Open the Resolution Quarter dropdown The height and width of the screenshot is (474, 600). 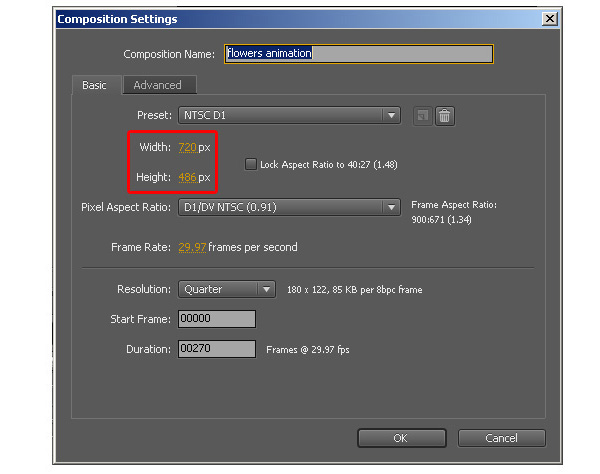pos(227,289)
